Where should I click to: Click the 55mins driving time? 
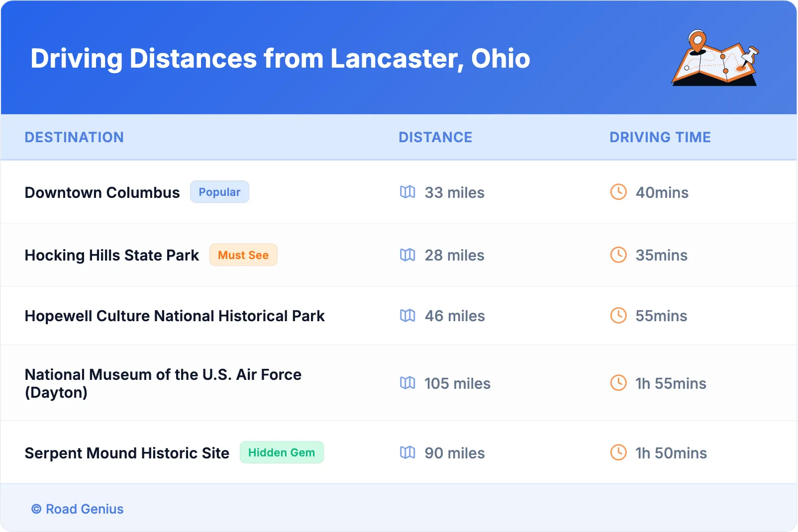[x=661, y=316]
